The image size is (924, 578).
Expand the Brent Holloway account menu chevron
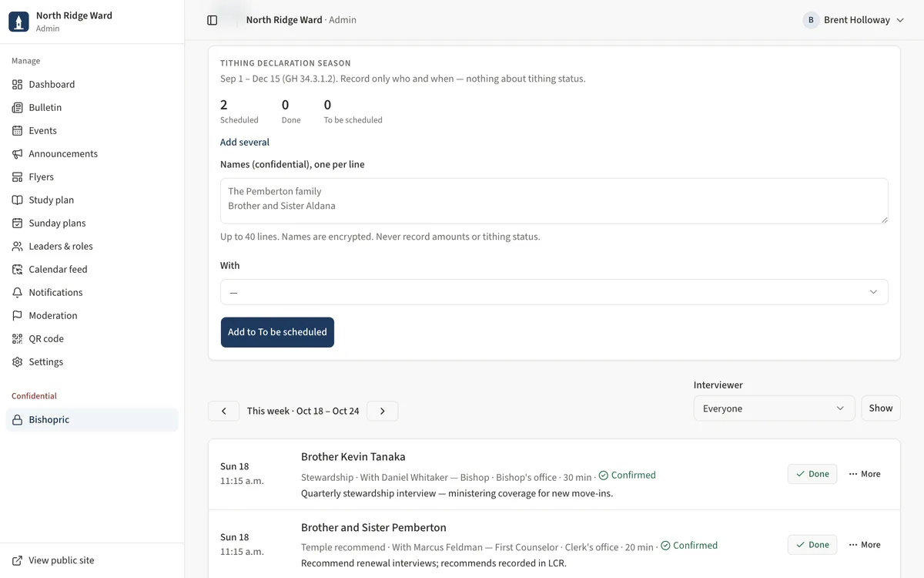pyautogui.click(x=900, y=20)
